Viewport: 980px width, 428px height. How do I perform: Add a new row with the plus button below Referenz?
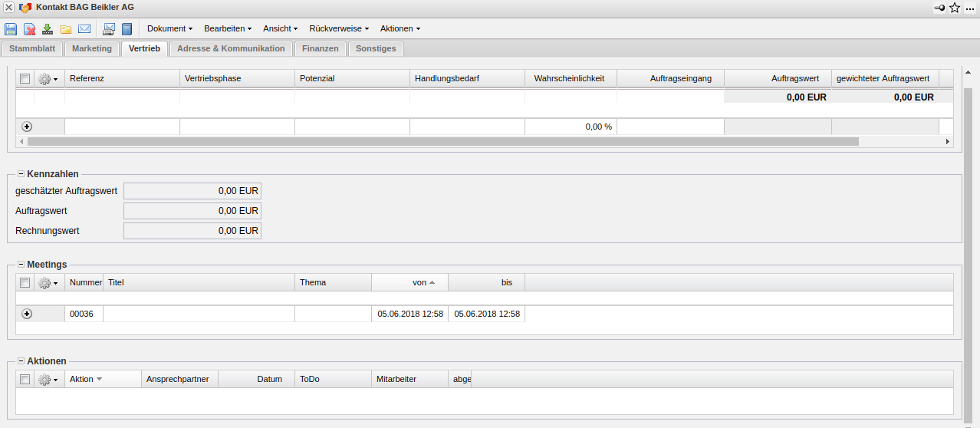click(27, 127)
